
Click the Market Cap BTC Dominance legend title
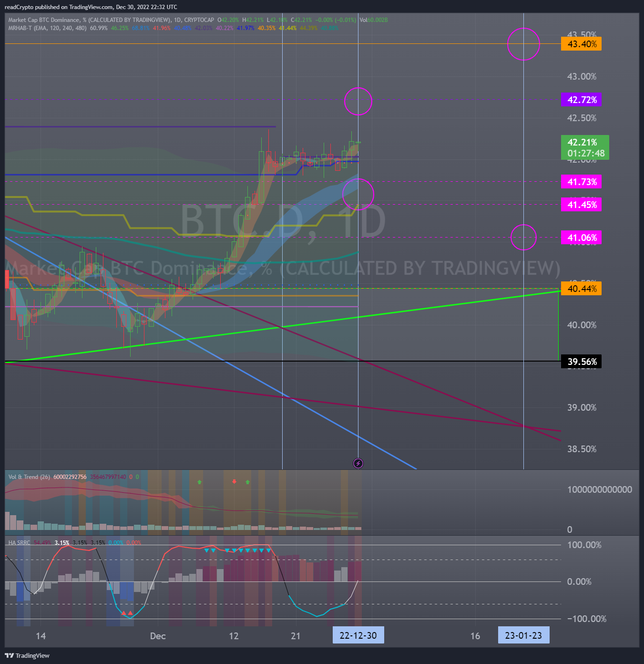pyautogui.click(x=111, y=20)
